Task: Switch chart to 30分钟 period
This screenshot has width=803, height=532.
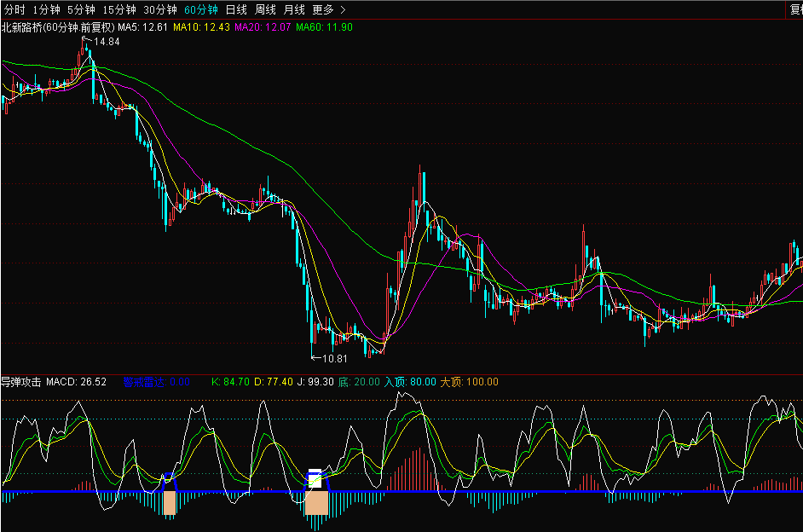Action: [x=159, y=9]
